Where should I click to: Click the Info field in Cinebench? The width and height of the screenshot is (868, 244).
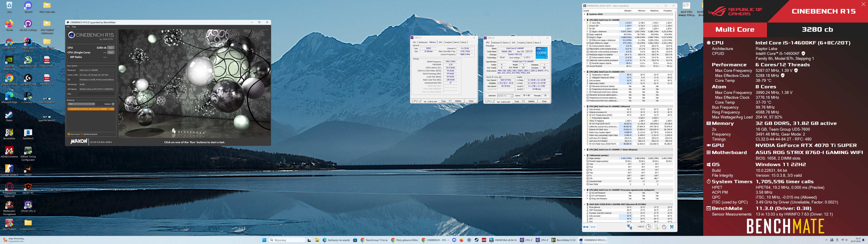pyautogui.click(x=96, y=94)
